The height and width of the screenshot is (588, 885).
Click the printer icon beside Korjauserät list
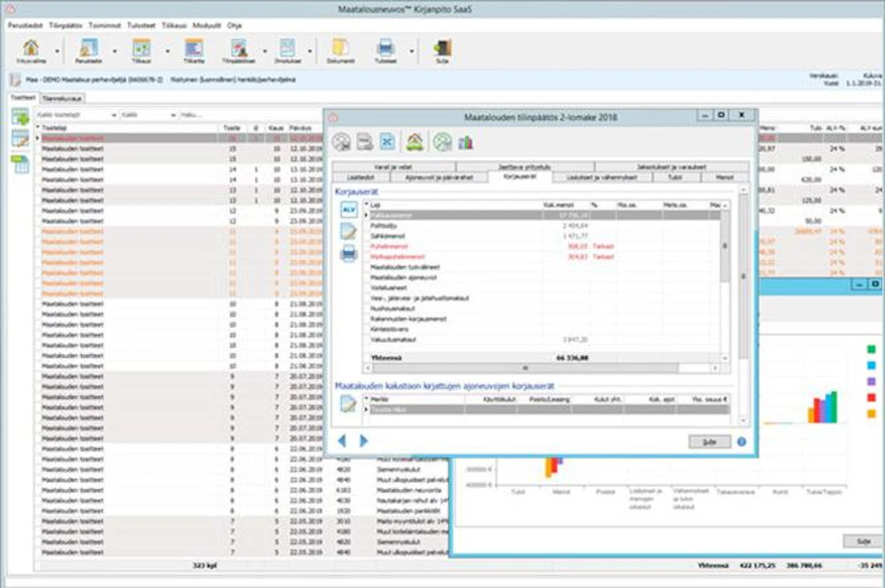click(x=348, y=253)
